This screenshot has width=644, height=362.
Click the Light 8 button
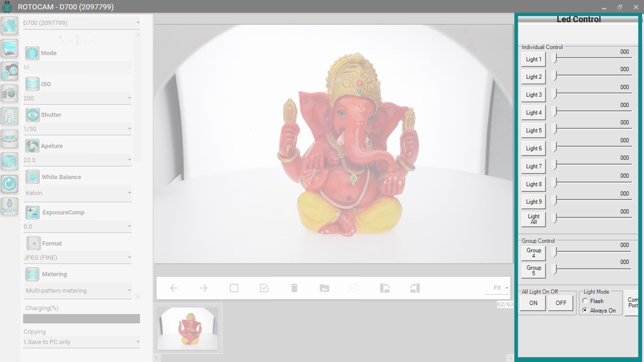pyautogui.click(x=534, y=184)
